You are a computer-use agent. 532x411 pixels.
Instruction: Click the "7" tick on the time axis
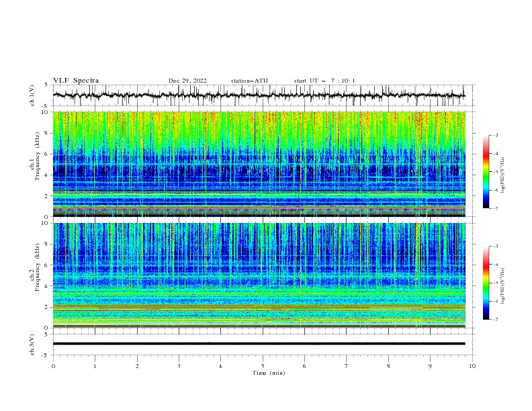coord(347,366)
